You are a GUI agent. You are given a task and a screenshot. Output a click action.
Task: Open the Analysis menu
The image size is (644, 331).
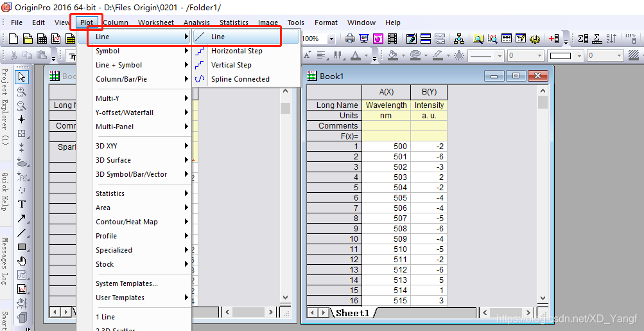pyautogui.click(x=196, y=22)
